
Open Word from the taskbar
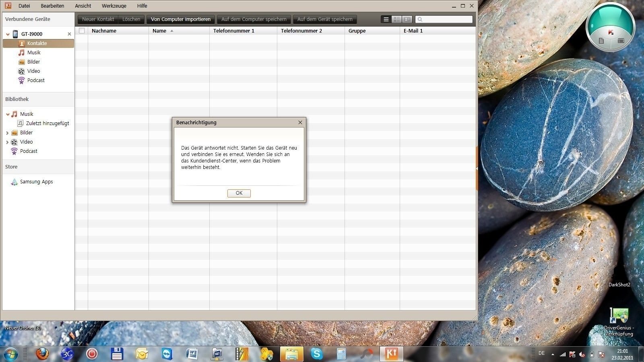point(192,354)
